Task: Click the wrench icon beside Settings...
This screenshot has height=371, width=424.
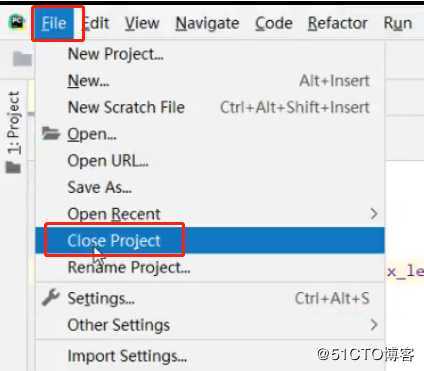Action: [51, 297]
